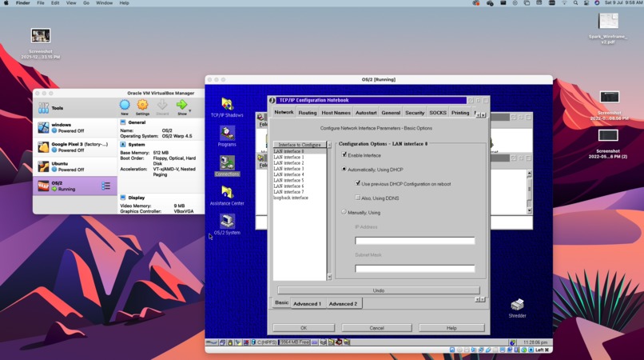Click Cancel in TCP/IP Configuration Notebook
Screen dimensions: 644x360
point(376,328)
